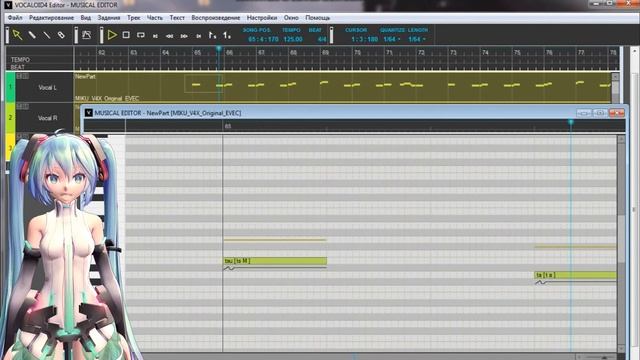The height and width of the screenshot is (360, 640).
Task: Open the Вид menu
Action: [86, 18]
